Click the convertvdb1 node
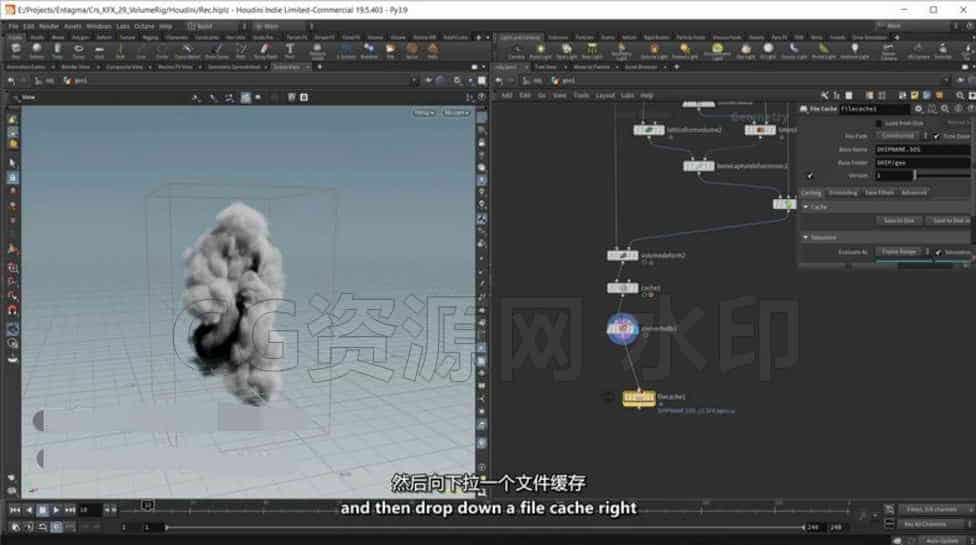The image size is (976, 545). tap(622, 328)
